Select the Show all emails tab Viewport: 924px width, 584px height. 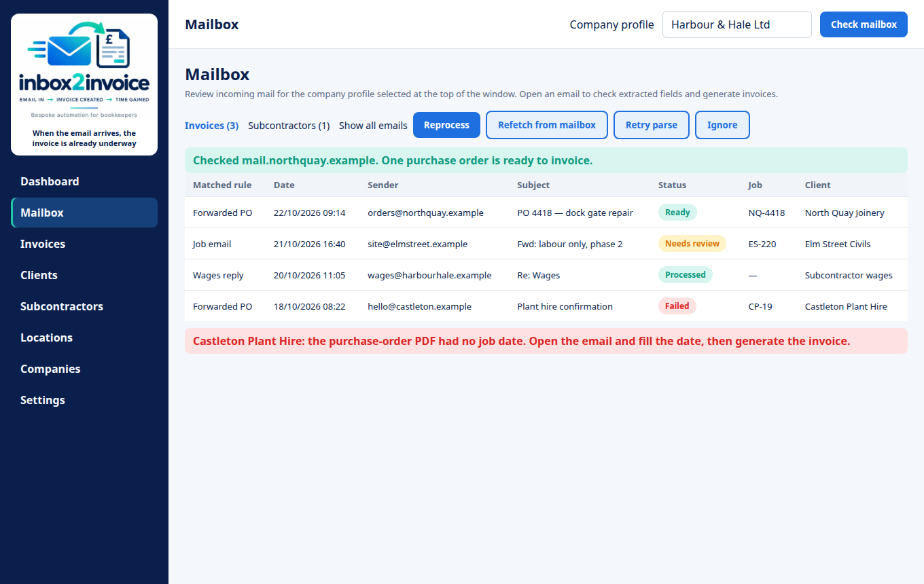pyautogui.click(x=373, y=126)
